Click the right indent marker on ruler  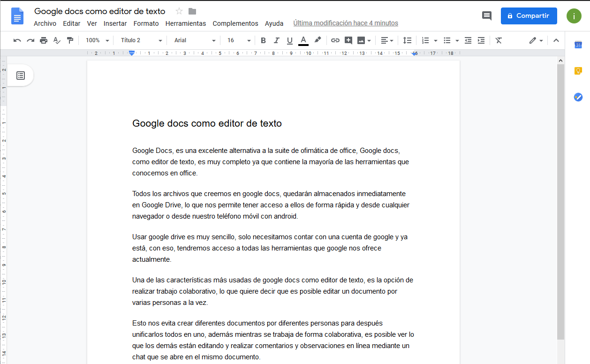415,54
